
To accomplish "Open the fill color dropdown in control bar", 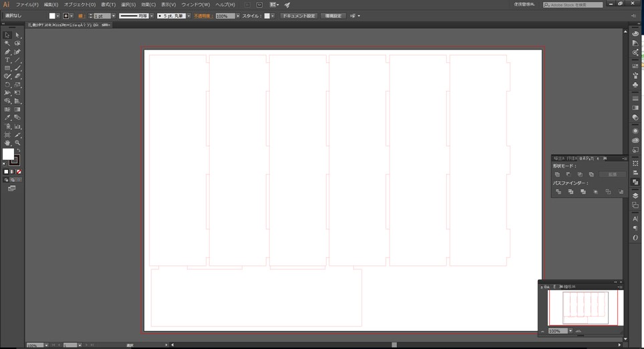I will [x=57, y=16].
